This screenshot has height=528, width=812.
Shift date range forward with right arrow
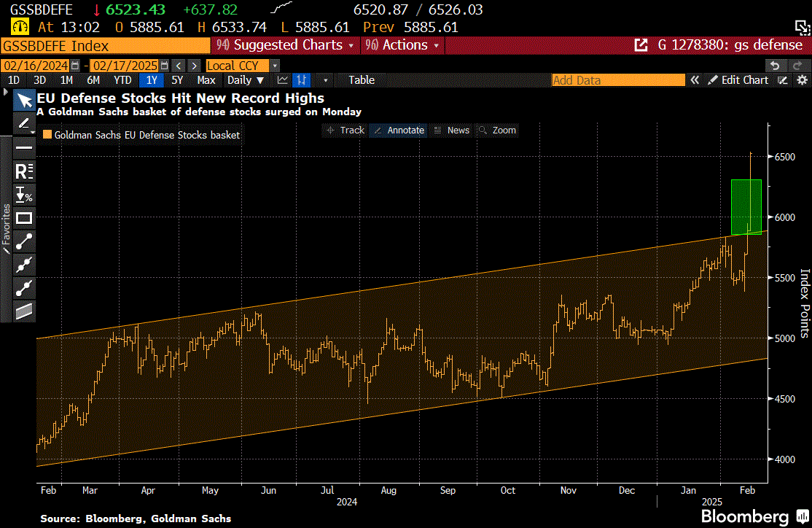tap(194, 66)
